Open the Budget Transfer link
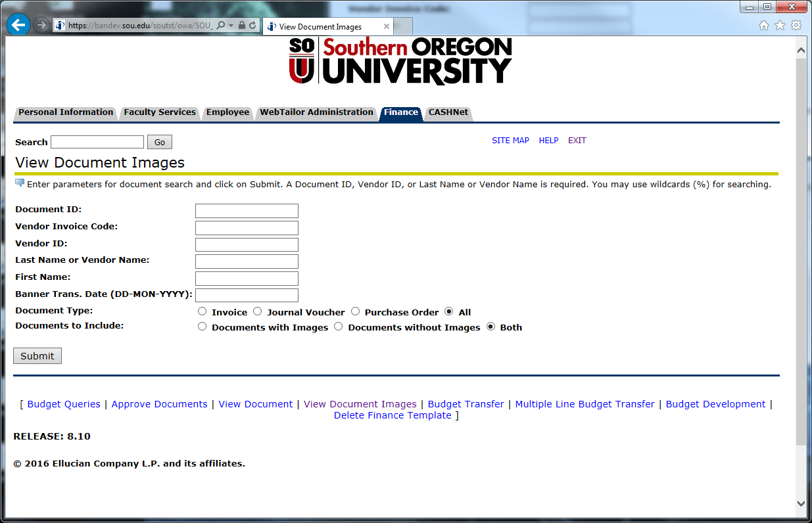This screenshot has width=812, height=523. (466, 404)
